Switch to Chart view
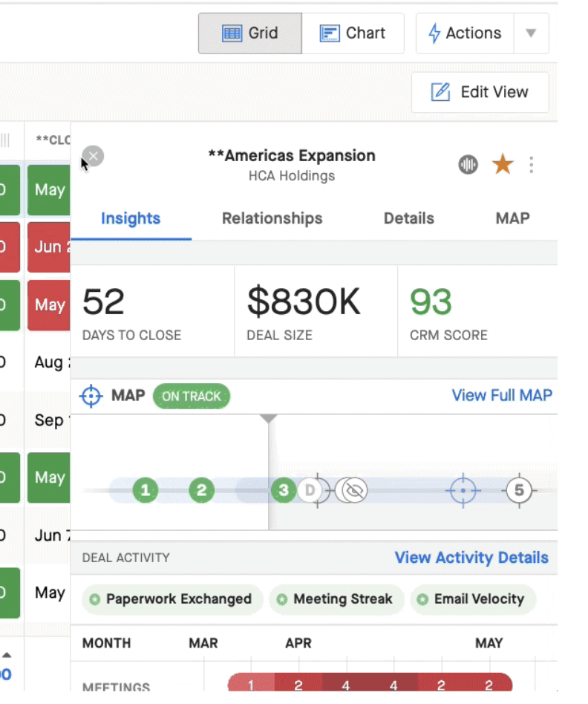The width and height of the screenshot is (588, 704). click(x=353, y=33)
